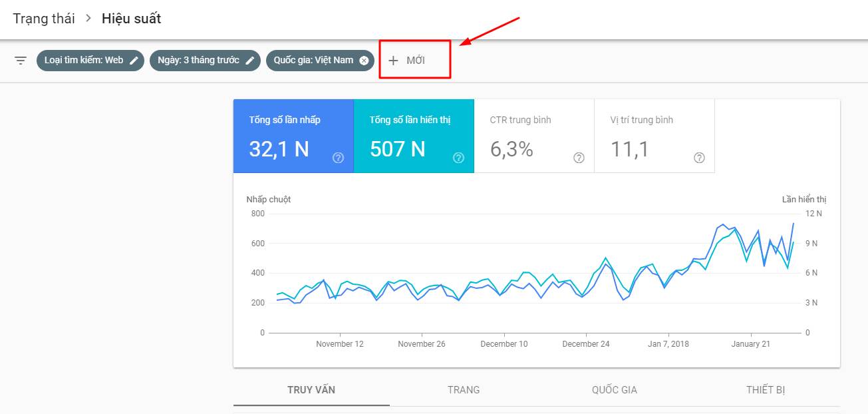
Task: Switch to the THIẾT BỊ tab
Action: click(766, 390)
